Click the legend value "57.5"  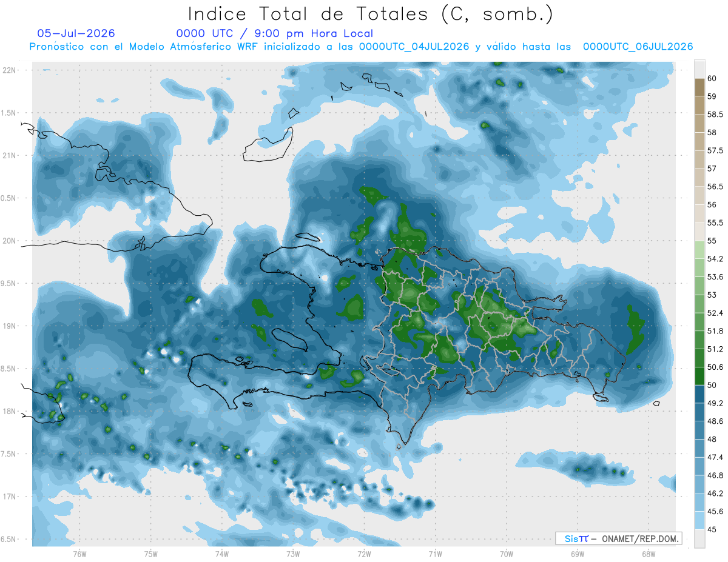[715, 150]
